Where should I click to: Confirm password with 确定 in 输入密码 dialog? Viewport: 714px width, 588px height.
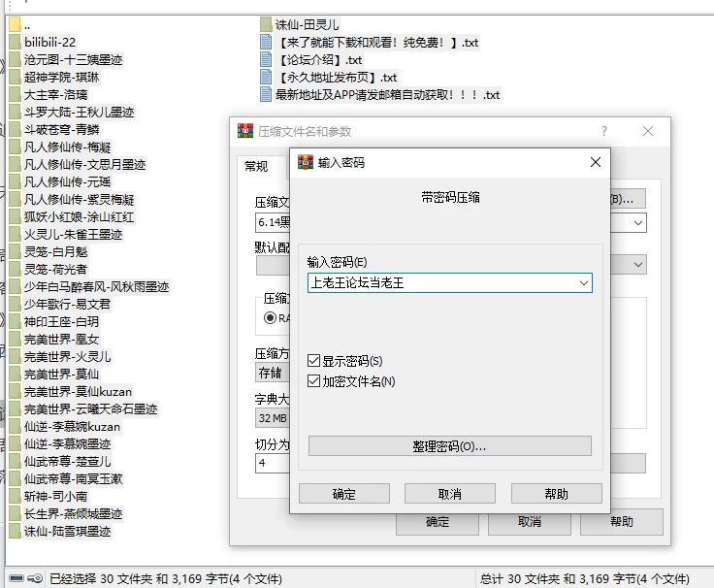tap(343, 494)
